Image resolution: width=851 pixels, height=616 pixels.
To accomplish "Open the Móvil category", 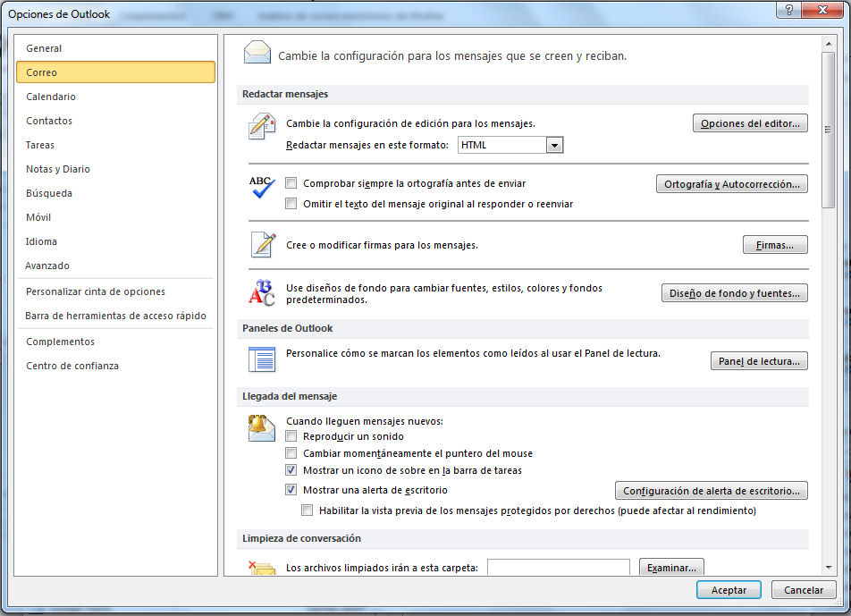I will 115,217.
